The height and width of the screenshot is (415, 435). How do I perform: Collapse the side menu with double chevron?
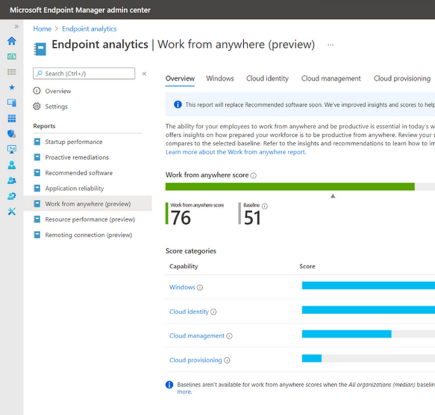(144, 74)
